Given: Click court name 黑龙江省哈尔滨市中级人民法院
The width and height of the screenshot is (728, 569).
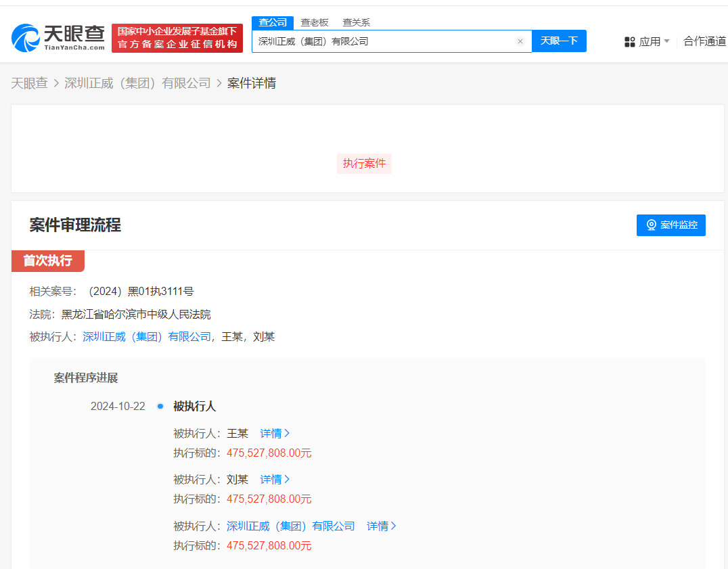Looking at the screenshot, I should 136,314.
